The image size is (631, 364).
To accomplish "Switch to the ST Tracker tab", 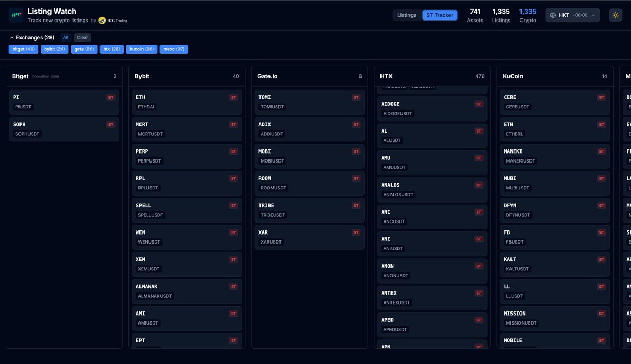I will tap(439, 15).
